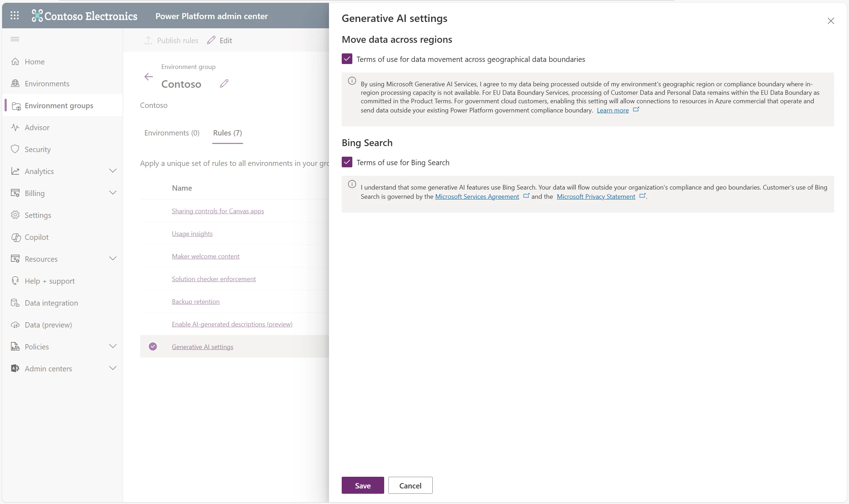The width and height of the screenshot is (849, 504).
Task: Click the Security shield icon
Action: (x=15, y=149)
